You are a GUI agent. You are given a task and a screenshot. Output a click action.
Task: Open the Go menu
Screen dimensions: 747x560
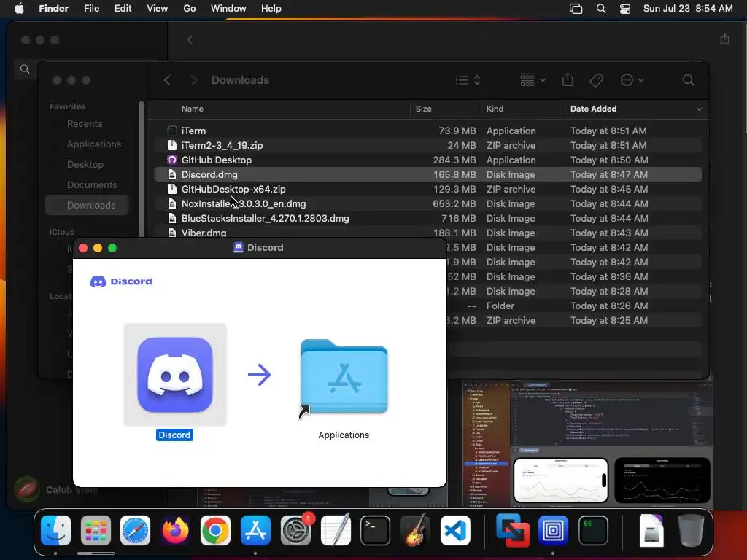click(x=190, y=9)
